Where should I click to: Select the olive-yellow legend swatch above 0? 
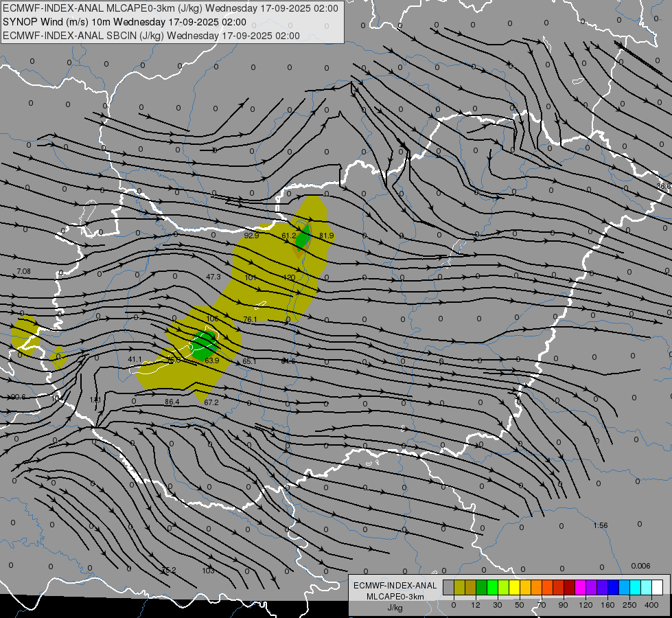(459, 587)
